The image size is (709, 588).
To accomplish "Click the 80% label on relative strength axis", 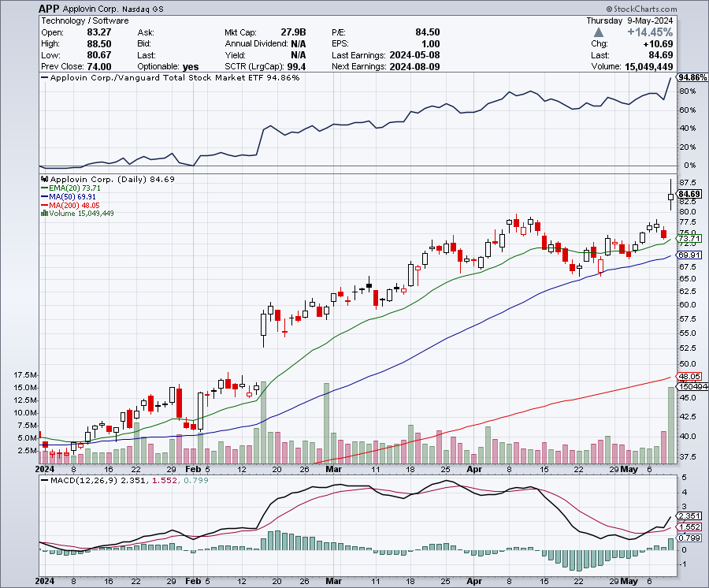I will [687, 91].
